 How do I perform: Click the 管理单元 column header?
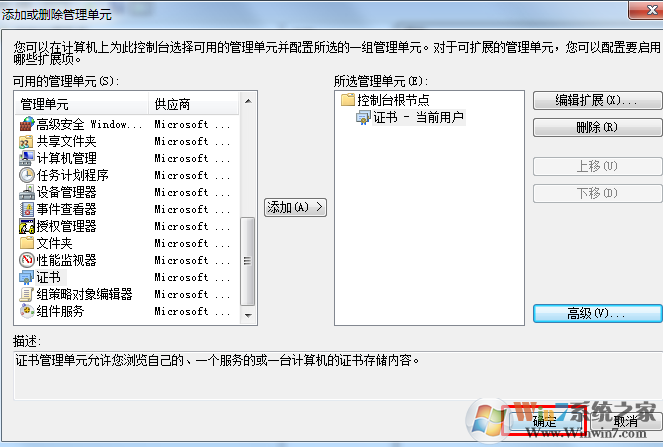click(x=82, y=104)
